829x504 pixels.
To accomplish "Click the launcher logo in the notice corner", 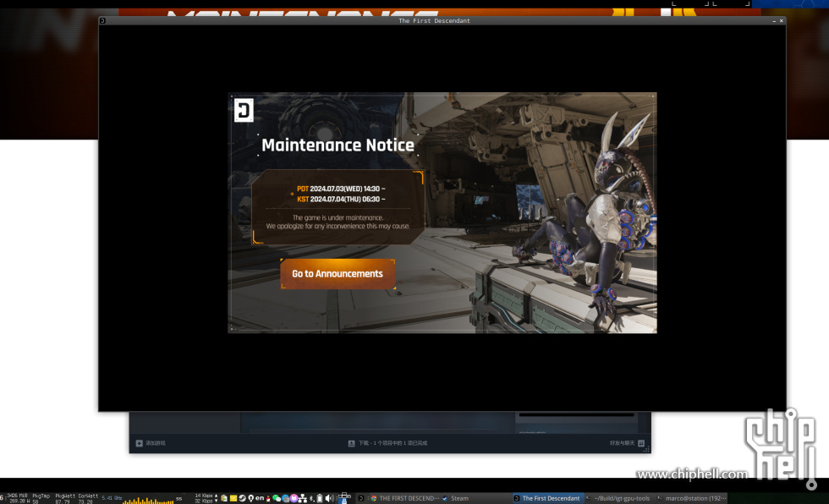I will tap(244, 111).
